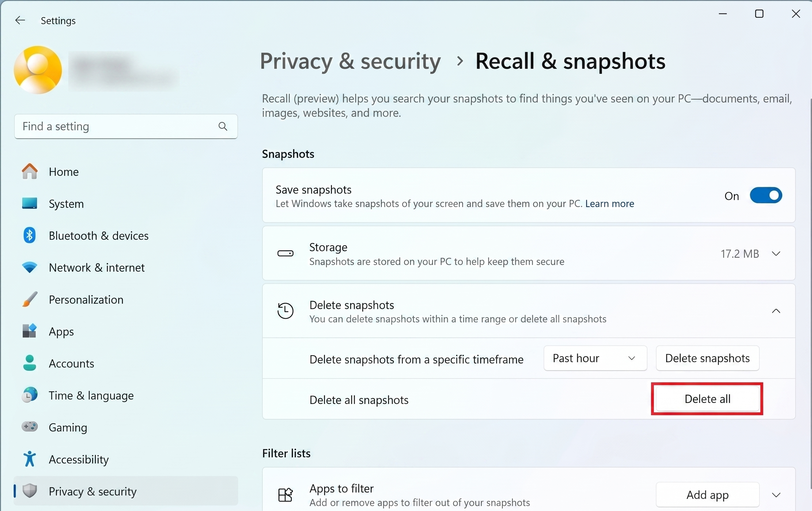Click the Delete all button
Viewport: 812px width, 511px height.
coord(707,399)
